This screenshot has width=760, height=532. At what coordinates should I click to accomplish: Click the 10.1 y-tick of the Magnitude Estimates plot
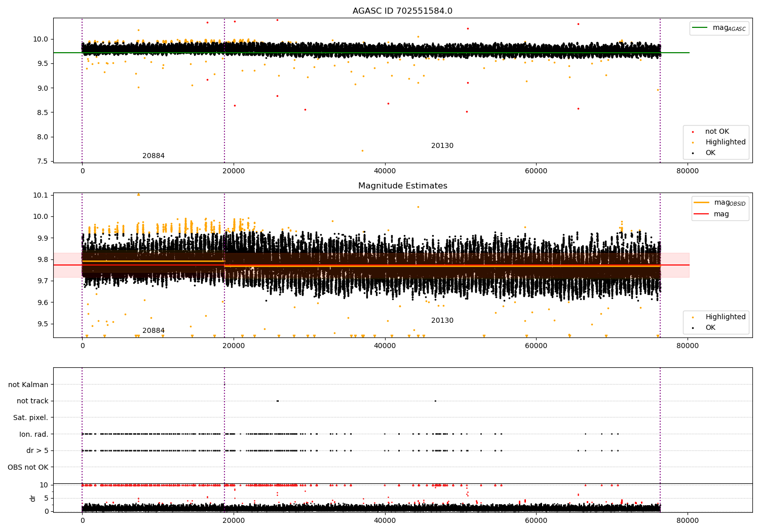(x=40, y=196)
